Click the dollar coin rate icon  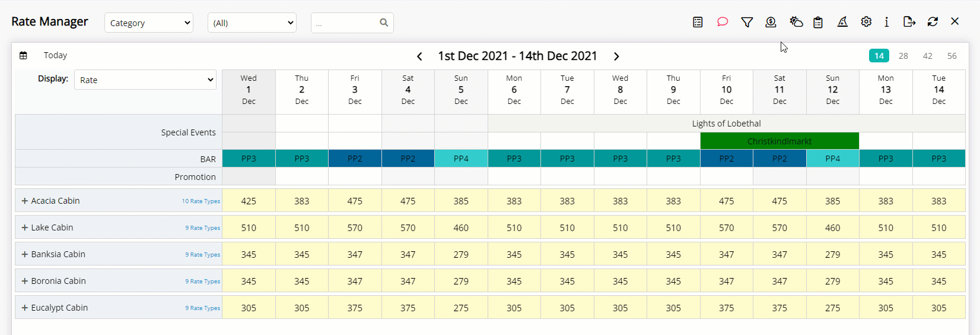[771, 22]
